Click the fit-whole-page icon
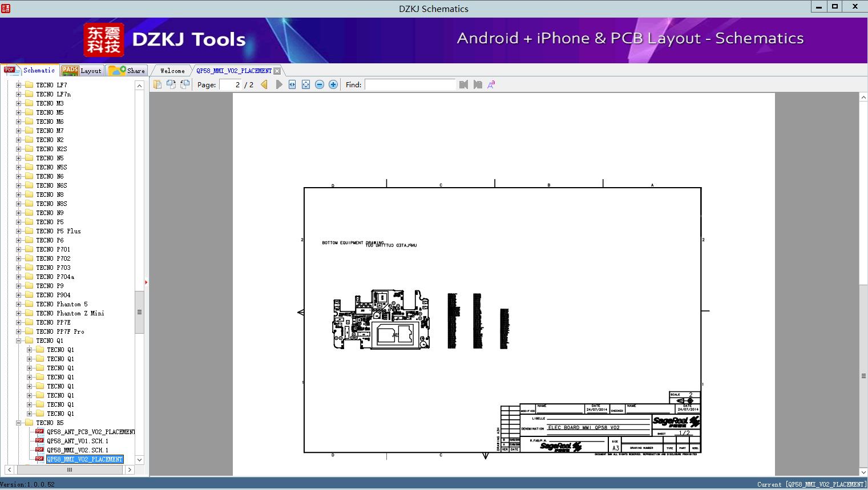Screen dimensions: 868x490 click(x=306, y=84)
